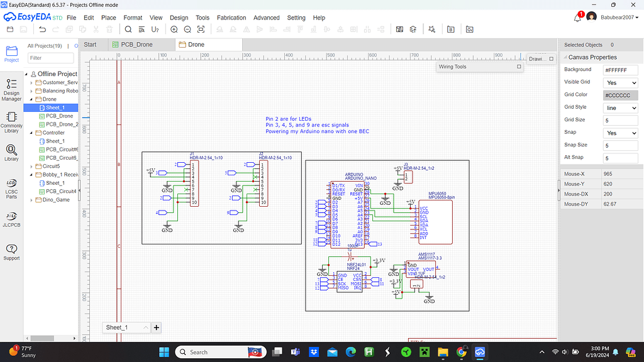
Task: Click the project Filter input field
Action: click(x=50, y=58)
